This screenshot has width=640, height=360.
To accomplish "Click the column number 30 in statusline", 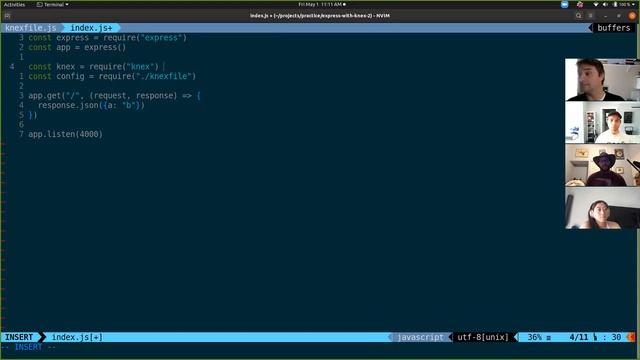I will point(616,337).
